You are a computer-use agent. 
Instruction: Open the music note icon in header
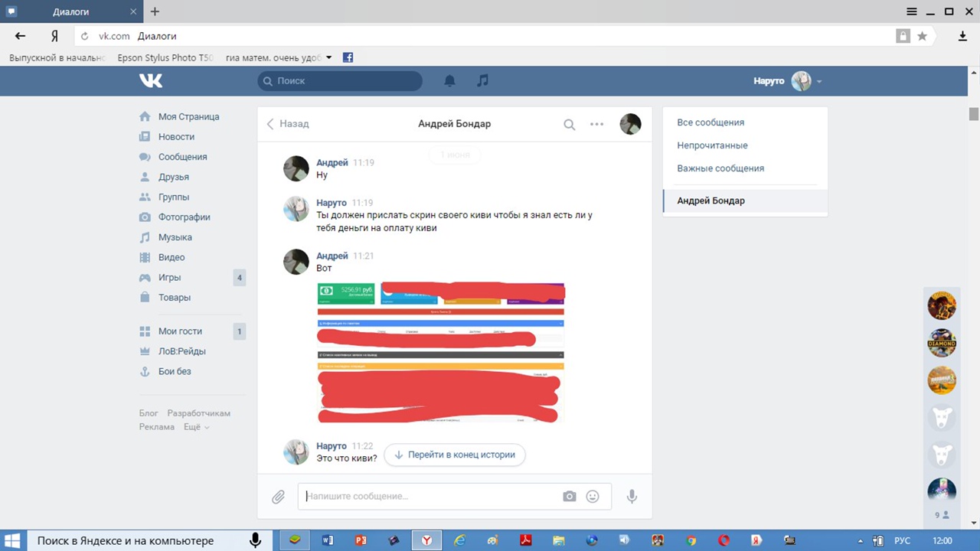(482, 80)
